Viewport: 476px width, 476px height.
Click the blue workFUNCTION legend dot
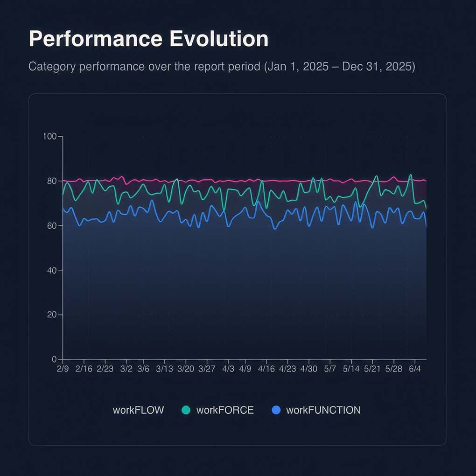pos(276,410)
